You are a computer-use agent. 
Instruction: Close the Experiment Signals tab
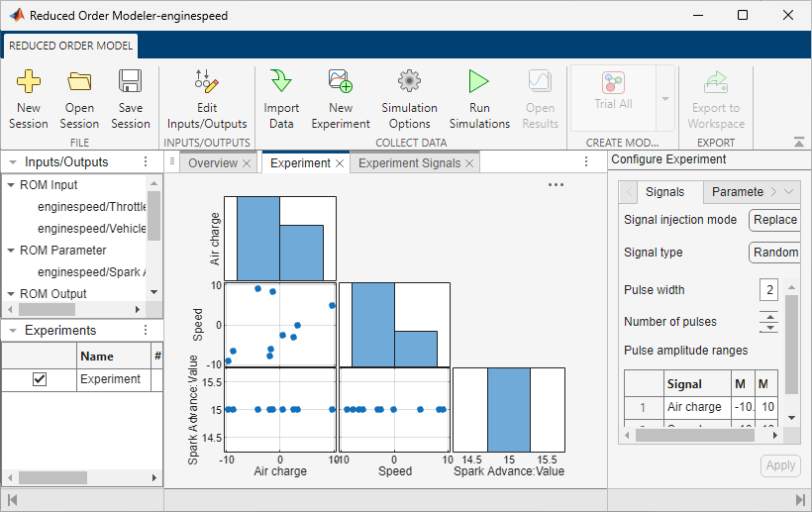coord(469,163)
